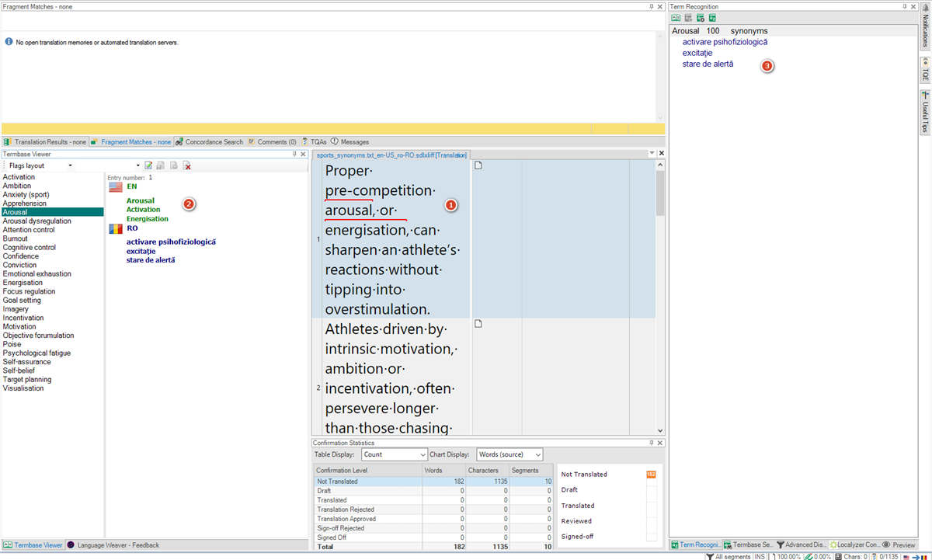Click 'activare psihofiziologică' in Term Recognition results
This screenshot has width=932, height=560.
725,42
